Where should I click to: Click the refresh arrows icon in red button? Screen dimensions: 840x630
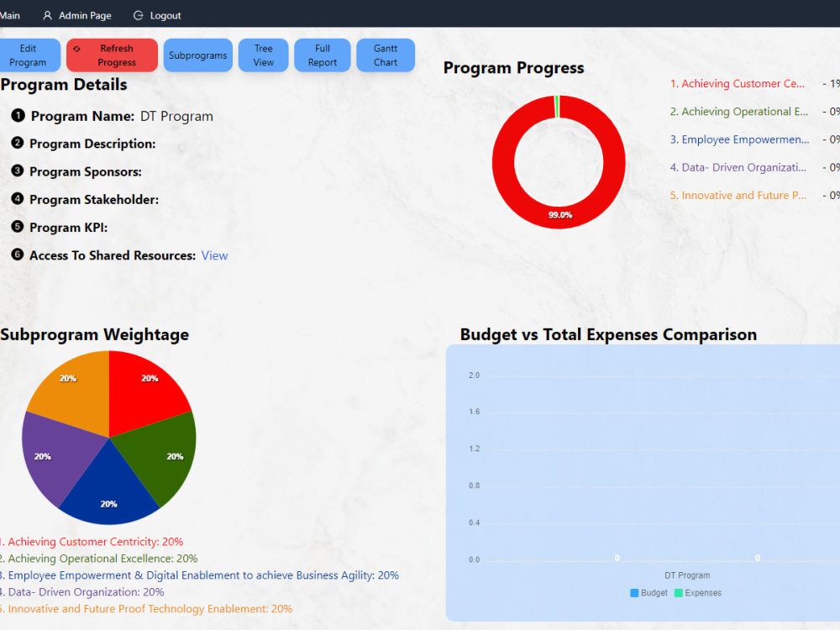pyautogui.click(x=76, y=49)
